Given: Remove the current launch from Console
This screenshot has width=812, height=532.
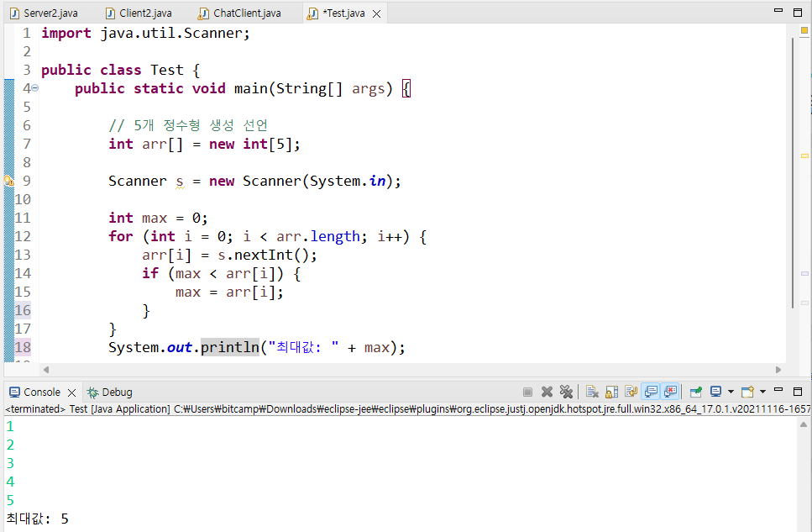Looking at the screenshot, I should pyautogui.click(x=547, y=392).
